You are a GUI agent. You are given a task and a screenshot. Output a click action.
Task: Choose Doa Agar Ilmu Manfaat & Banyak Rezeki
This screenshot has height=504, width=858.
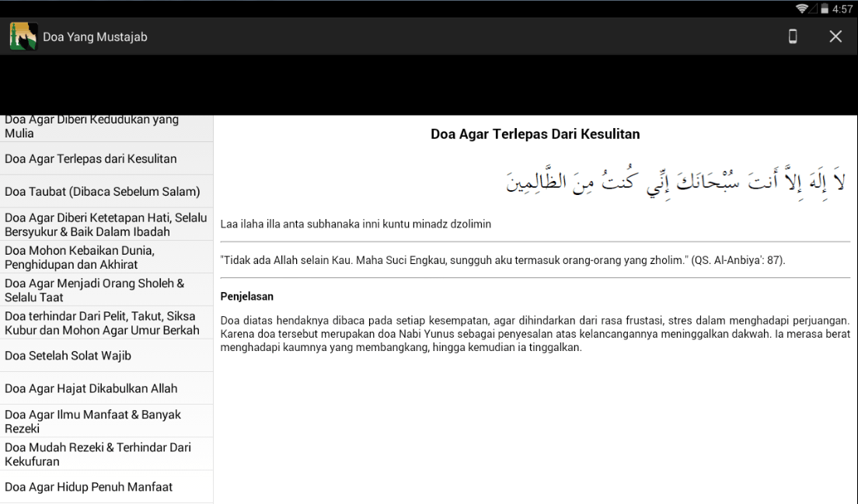coord(106,421)
